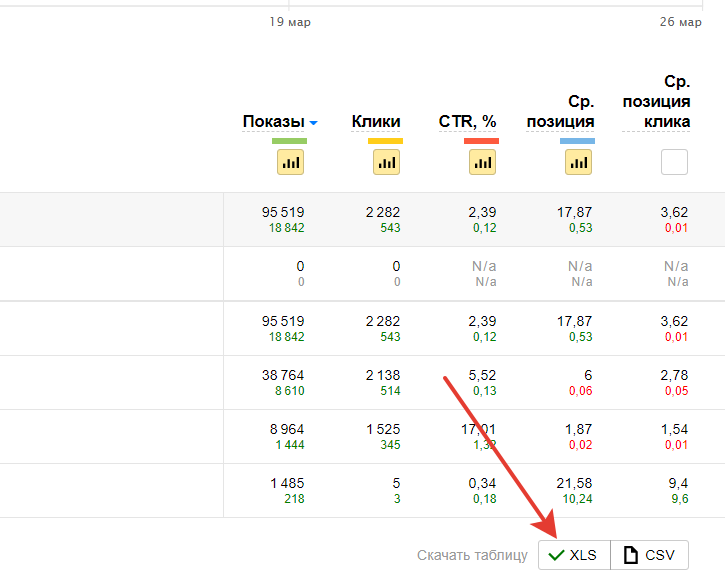The height and width of the screenshot is (586, 725).
Task: Toggle chart icon under CTR, % column
Action: click(482, 162)
